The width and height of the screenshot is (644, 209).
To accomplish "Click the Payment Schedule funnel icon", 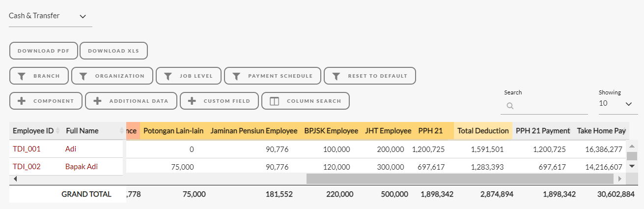I will (x=236, y=76).
